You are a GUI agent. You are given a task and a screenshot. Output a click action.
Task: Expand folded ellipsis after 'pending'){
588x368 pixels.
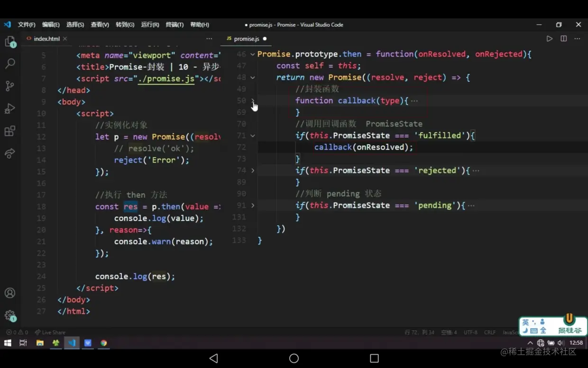471,205
